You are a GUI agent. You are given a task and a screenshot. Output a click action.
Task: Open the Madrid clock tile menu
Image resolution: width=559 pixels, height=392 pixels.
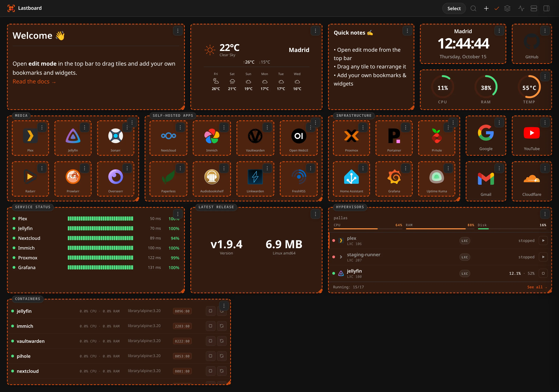[499, 31]
